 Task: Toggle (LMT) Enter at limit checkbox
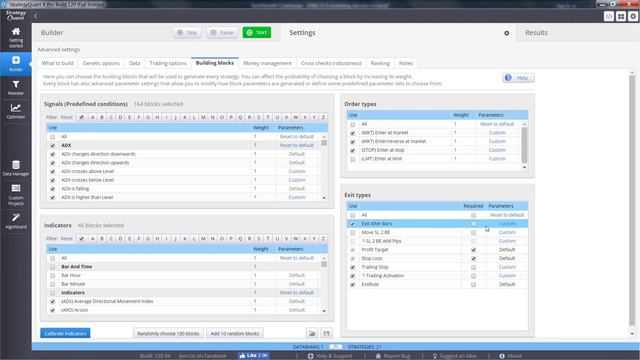pyautogui.click(x=353, y=159)
